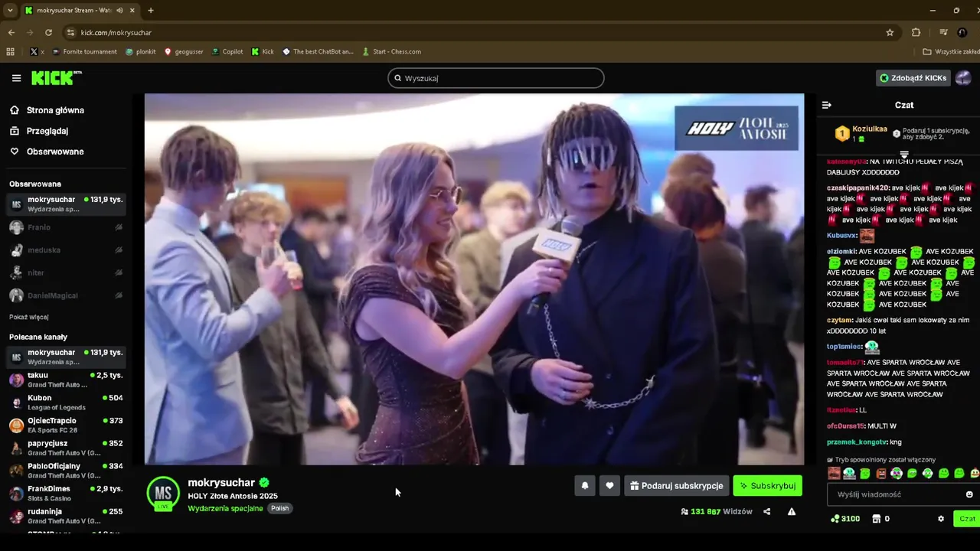This screenshot has height=551, width=980.
Task: Expand followed list with Pokaż więcej
Action: pyautogui.click(x=29, y=317)
